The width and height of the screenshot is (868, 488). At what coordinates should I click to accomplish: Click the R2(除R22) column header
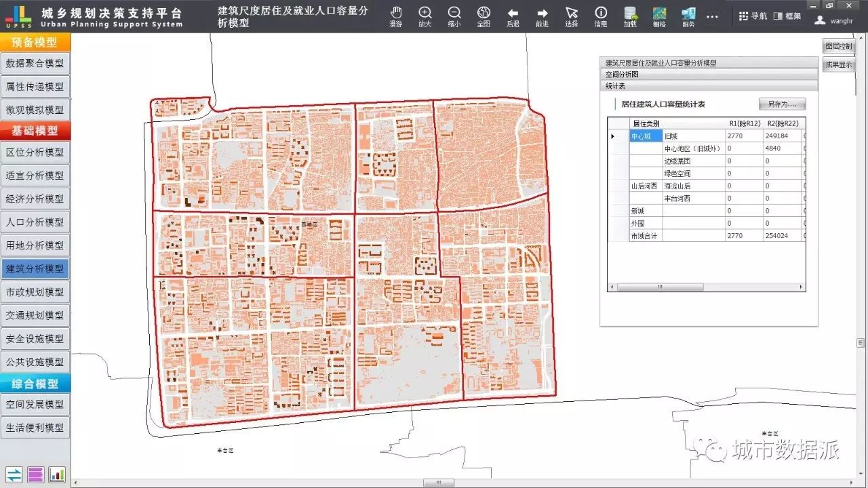coord(782,123)
